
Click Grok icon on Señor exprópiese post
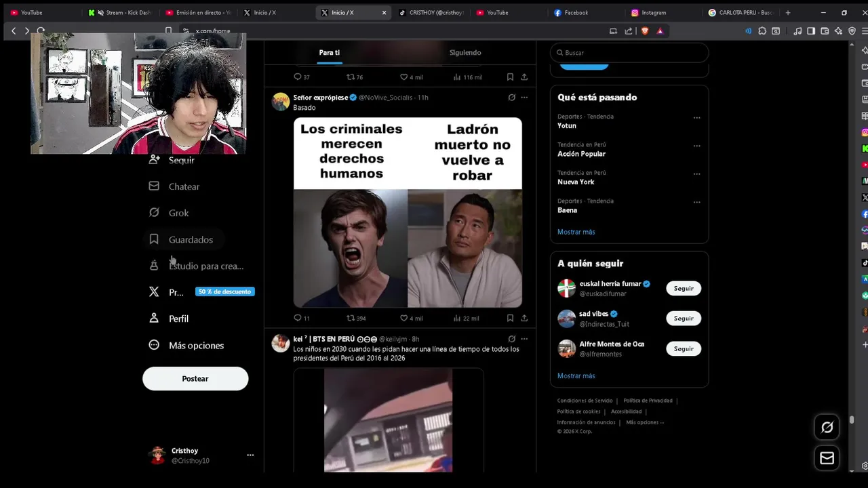click(512, 98)
